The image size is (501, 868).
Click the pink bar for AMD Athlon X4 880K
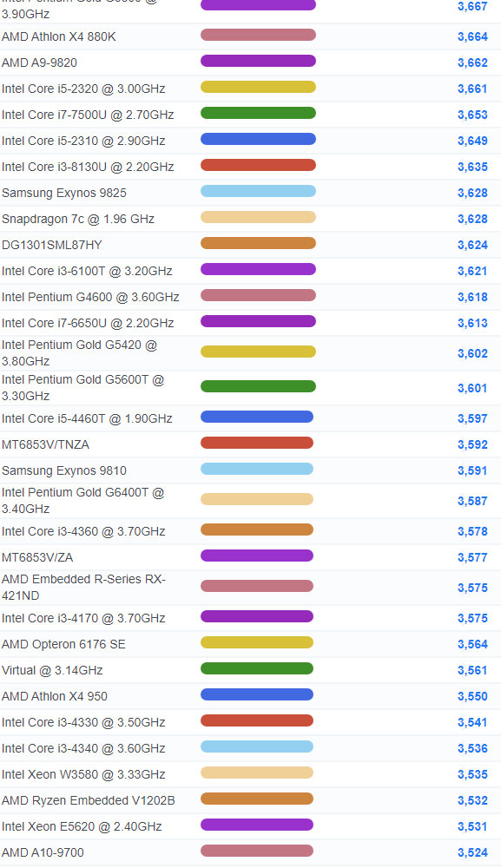coord(258,35)
